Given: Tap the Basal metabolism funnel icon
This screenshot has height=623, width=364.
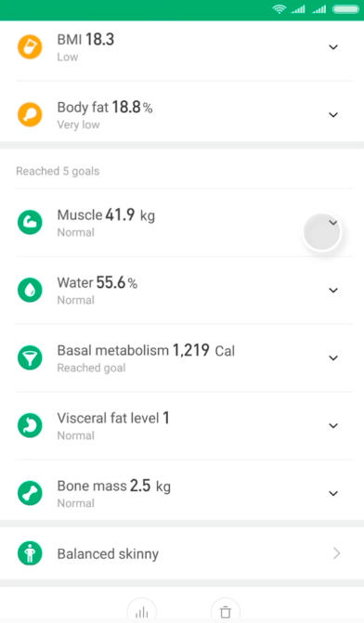Looking at the screenshot, I should coord(30,357).
